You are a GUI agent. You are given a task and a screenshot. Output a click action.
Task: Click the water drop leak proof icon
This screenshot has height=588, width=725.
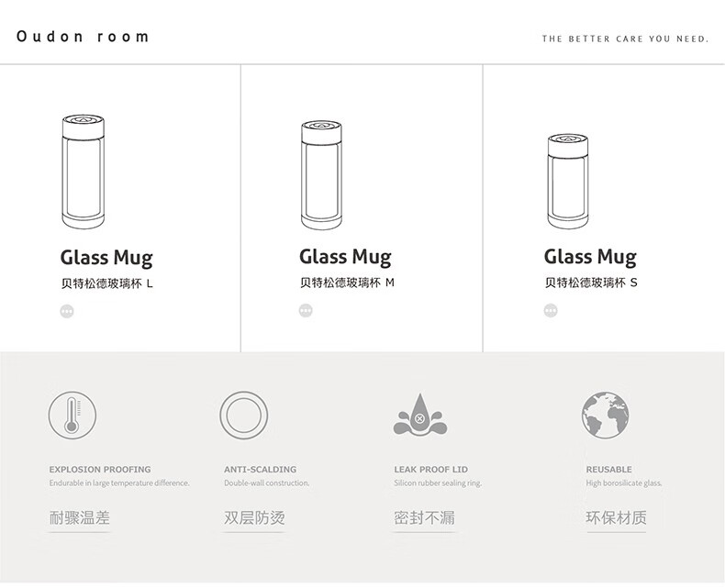419,415
